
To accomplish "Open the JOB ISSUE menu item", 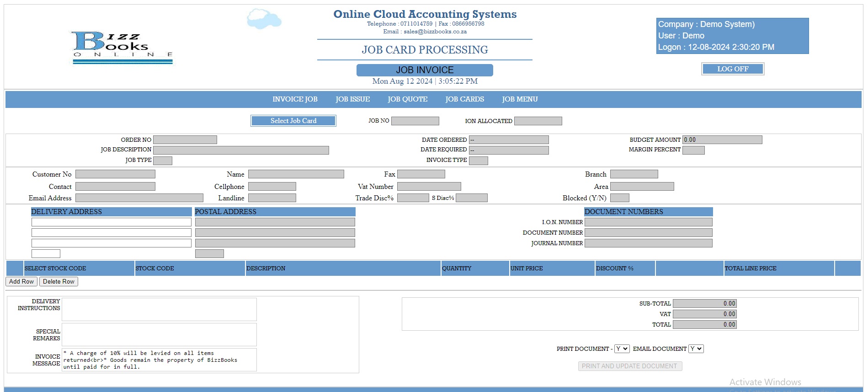I will pyautogui.click(x=352, y=99).
